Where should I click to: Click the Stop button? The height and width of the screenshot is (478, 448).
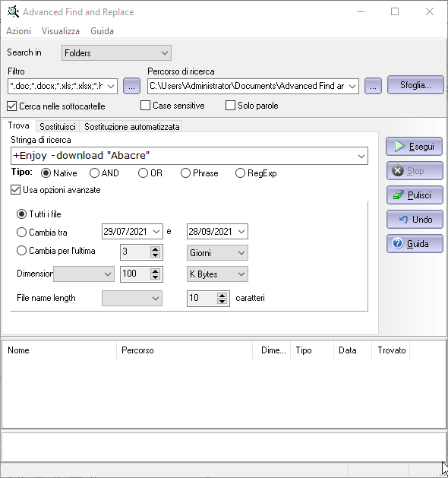[415, 171]
